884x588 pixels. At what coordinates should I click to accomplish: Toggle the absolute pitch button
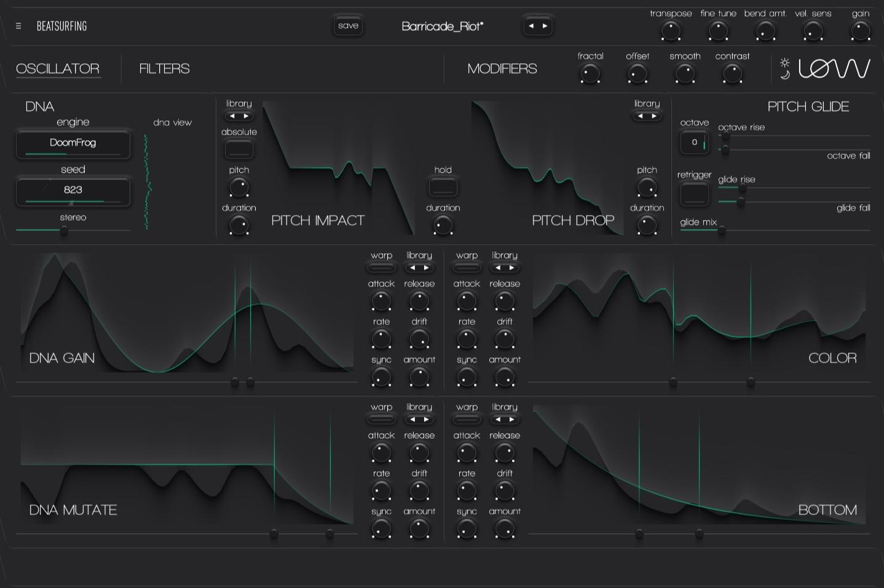pyautogui.click(x=239, y=149)
